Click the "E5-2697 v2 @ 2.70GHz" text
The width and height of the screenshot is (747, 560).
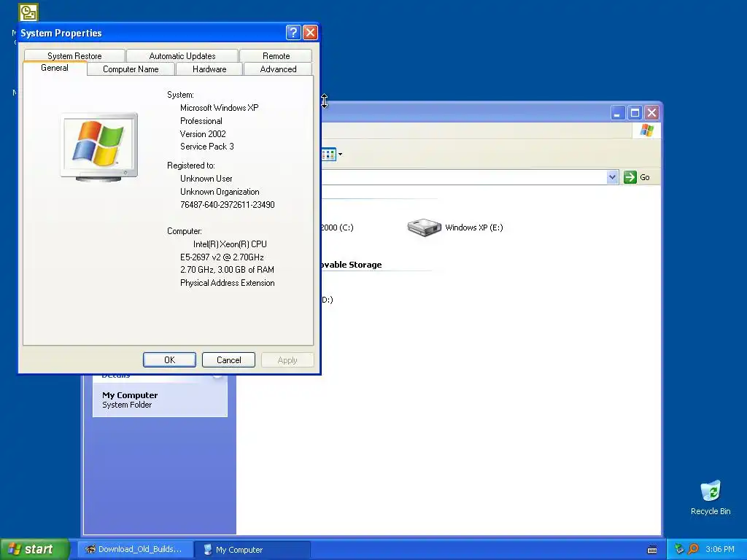222,257
